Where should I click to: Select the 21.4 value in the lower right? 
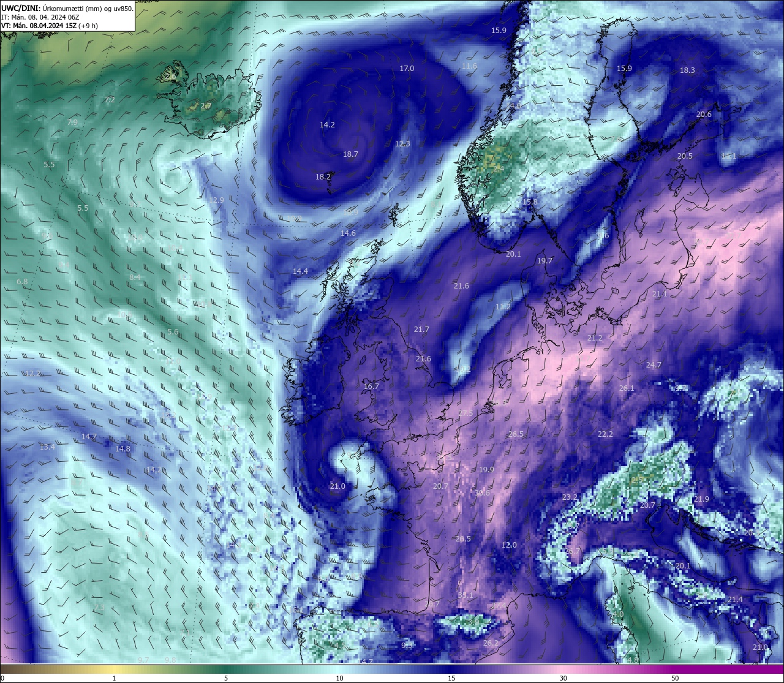click(735, 600)
